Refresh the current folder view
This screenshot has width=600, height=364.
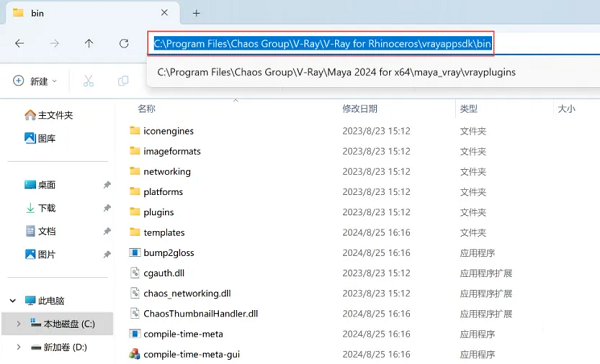click(x=124, y=44)
